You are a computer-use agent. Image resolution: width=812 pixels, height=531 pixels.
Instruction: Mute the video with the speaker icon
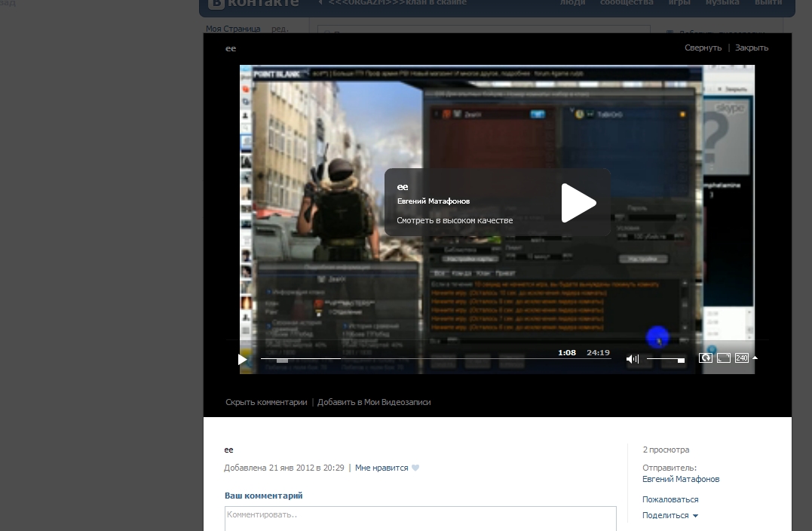click(x=632, y=359)
